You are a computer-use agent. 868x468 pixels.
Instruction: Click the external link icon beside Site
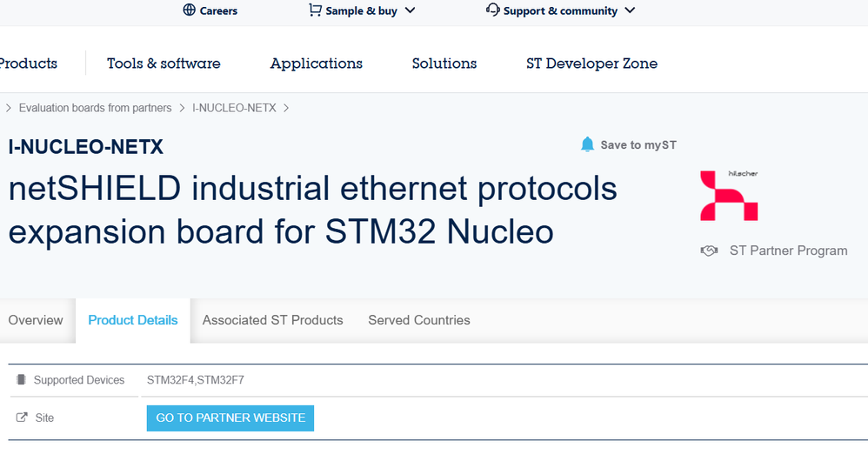point(22,417)
